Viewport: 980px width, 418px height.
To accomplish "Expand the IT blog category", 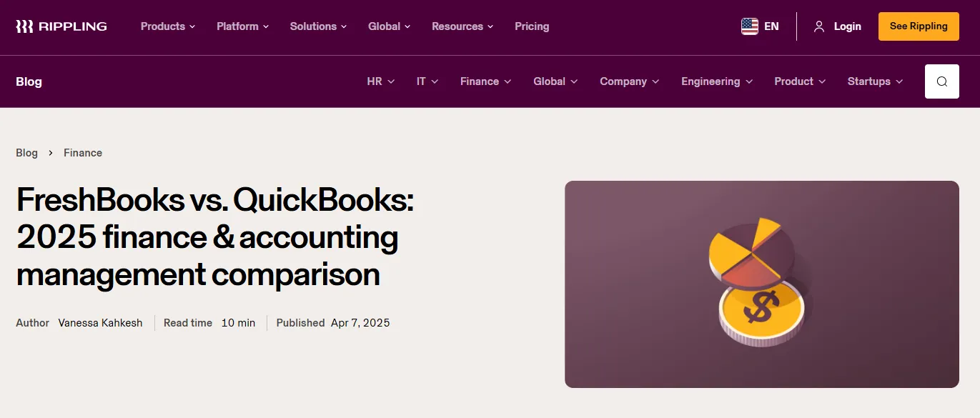I will tap(427, 81).
